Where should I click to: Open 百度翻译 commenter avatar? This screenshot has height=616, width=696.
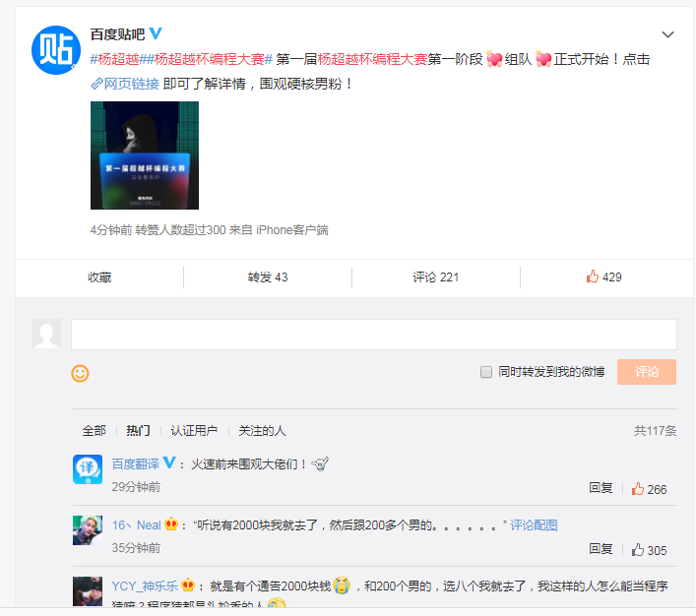click(88, 469)
